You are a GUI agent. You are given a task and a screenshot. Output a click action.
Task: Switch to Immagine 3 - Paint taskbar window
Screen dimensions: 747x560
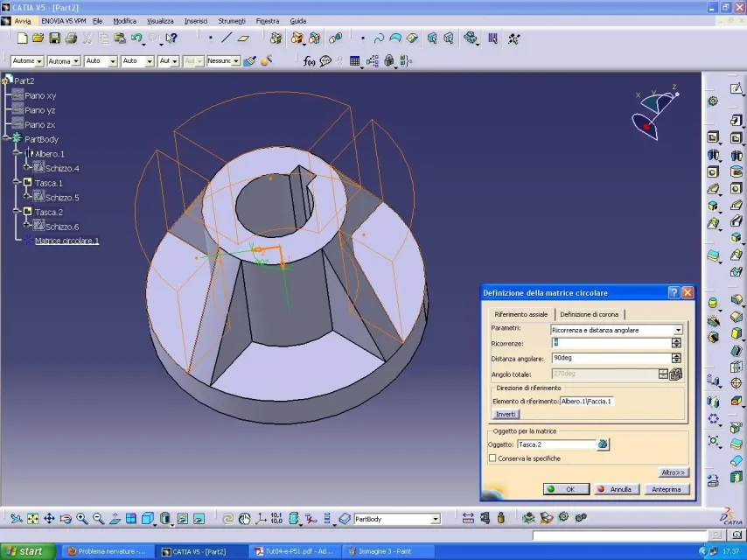point(387,551)
